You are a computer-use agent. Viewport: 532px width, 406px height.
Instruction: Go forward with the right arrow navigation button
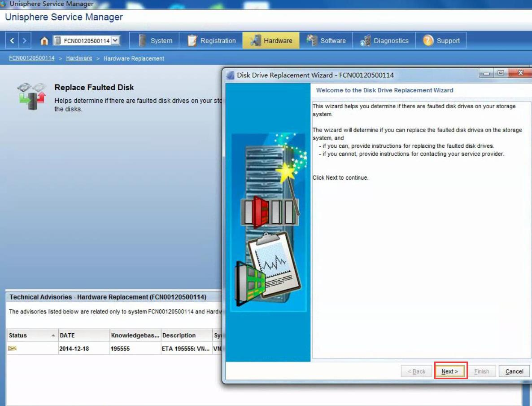24,40
